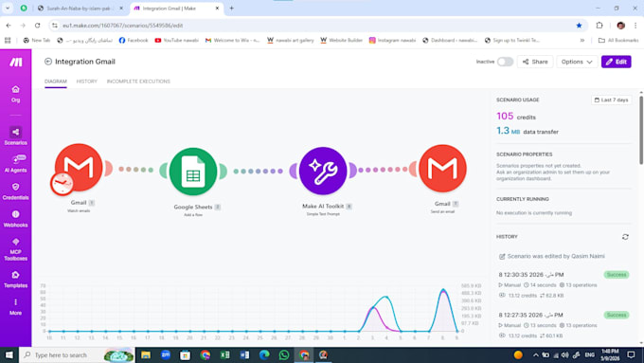Select the Gmail Send an email module

pos(443,168)
